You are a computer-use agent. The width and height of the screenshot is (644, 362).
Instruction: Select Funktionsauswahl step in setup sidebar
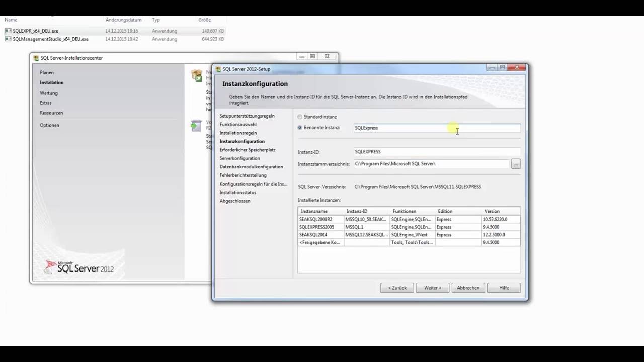coord(238,125)
